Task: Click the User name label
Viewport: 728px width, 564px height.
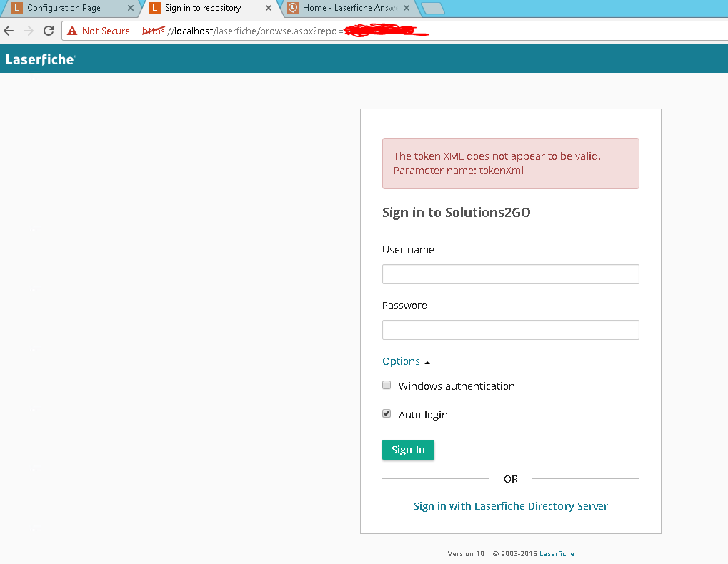Action: [x=408, y=250]
